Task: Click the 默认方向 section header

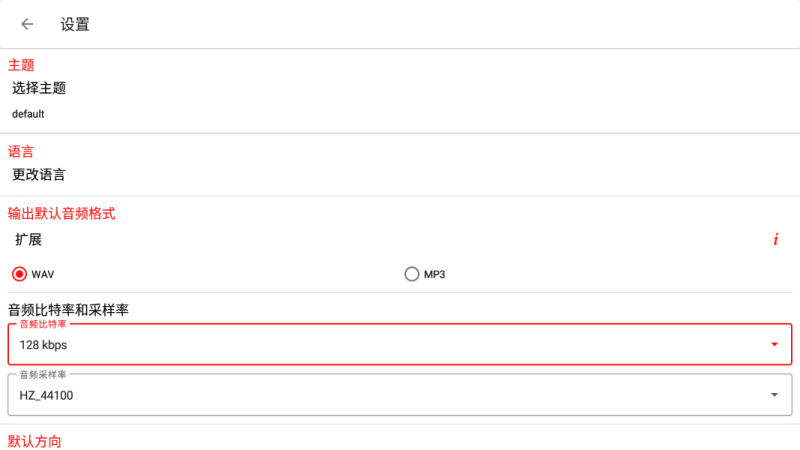Action: [35, 441]
